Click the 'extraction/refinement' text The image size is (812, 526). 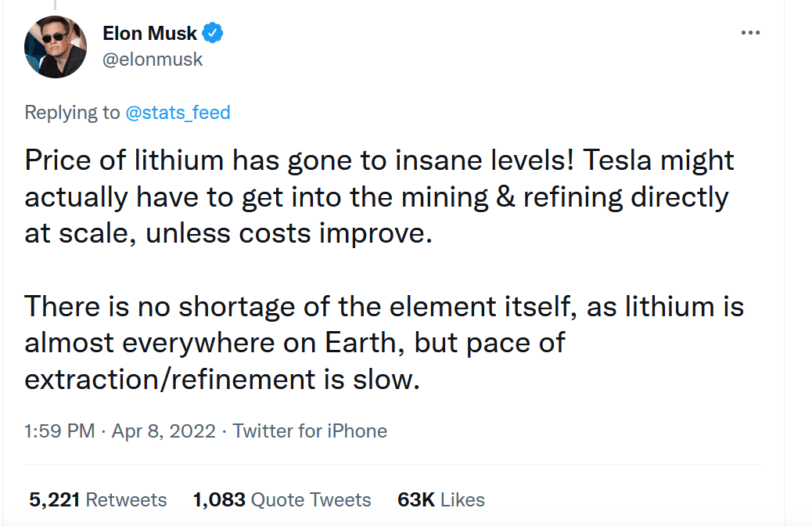[x=170, y=380]
